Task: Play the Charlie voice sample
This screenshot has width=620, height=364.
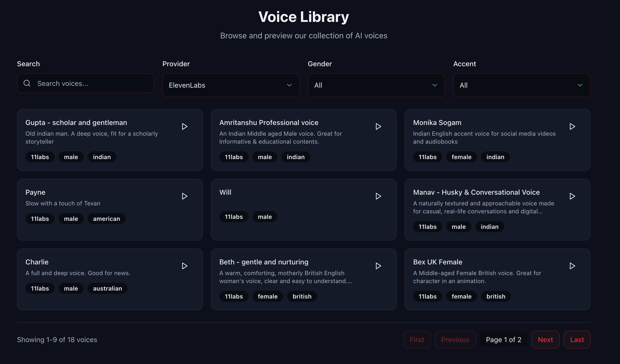Action: click(x=184, y=266)
